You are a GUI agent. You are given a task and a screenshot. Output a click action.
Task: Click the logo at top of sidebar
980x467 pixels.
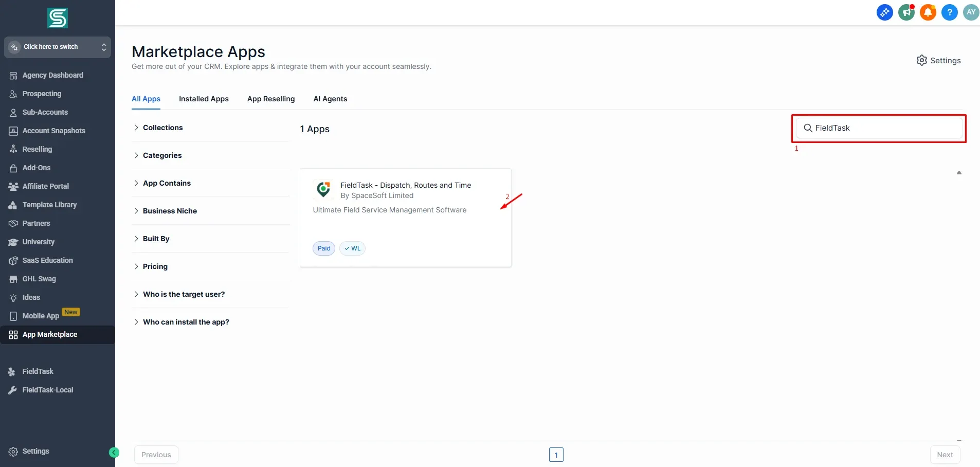click(58, 18)
